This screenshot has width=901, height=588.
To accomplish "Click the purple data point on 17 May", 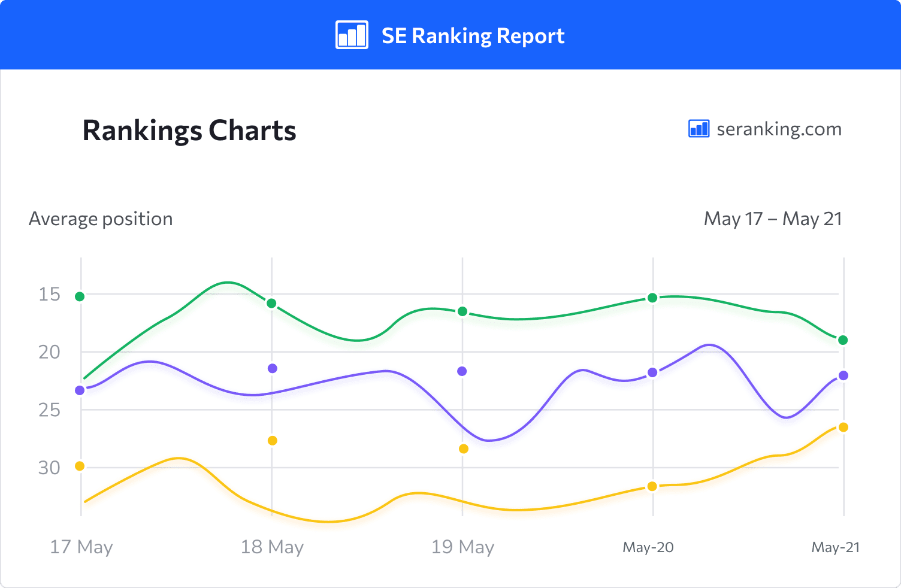I will [x=80, y=390].
